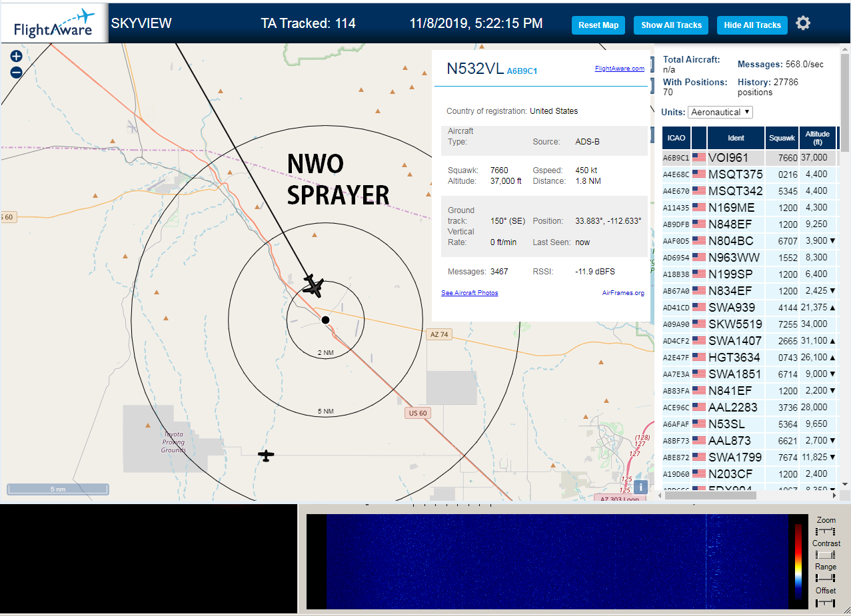
Task: Select the N203CF aircraft row
Action: click(750, 474)
